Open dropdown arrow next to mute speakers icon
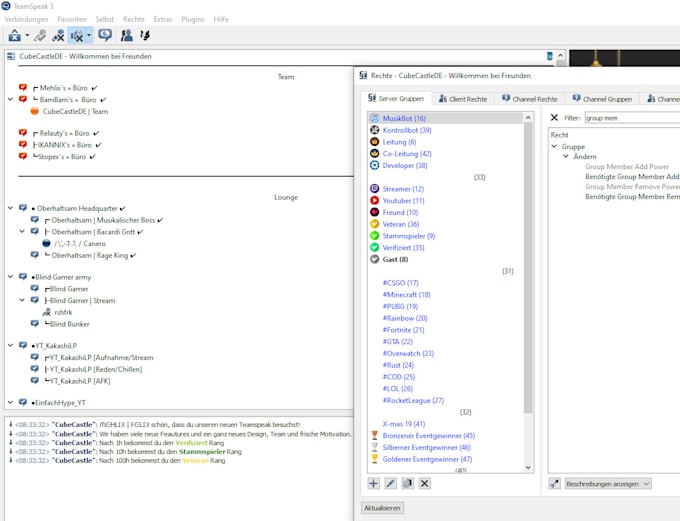 click(x=89, y=36)
